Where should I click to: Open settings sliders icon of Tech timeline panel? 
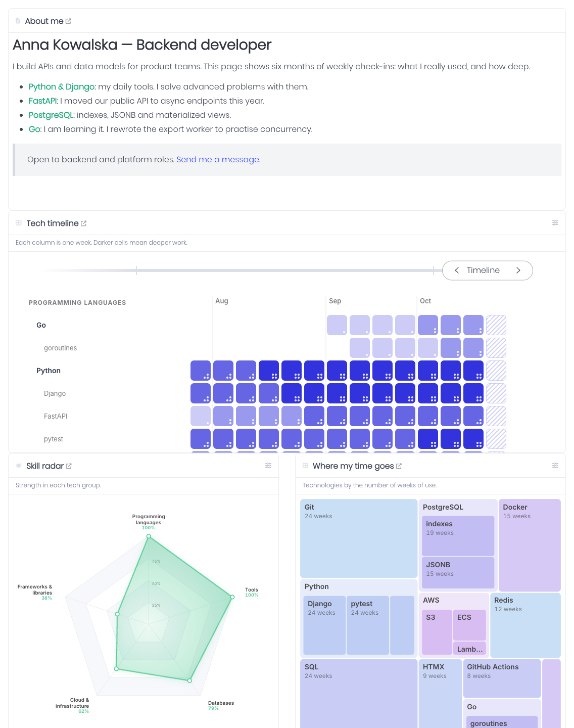click(x=555, y=223)
